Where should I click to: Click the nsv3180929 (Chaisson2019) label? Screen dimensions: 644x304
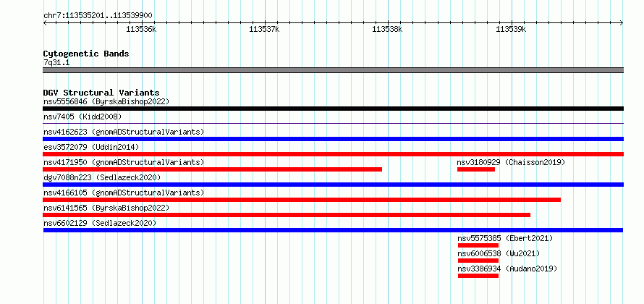tap(511, 162)
